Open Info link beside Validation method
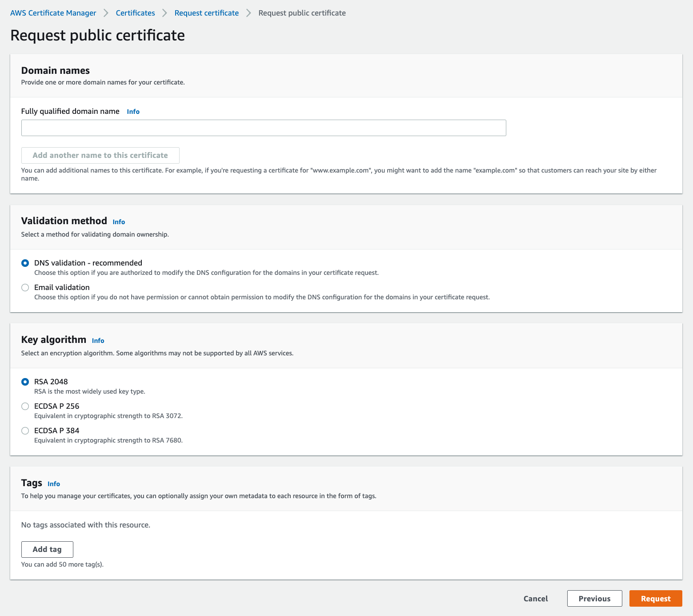The width and height of the screenshot is (693, 616). 119,222
